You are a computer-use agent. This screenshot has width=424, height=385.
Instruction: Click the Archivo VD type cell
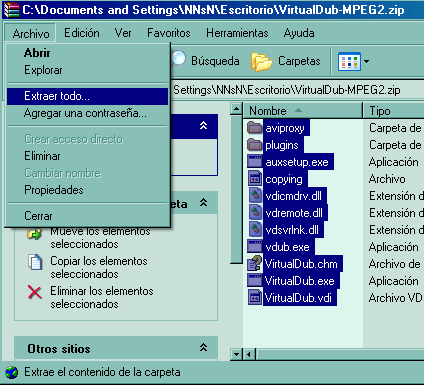pos(396,298)
